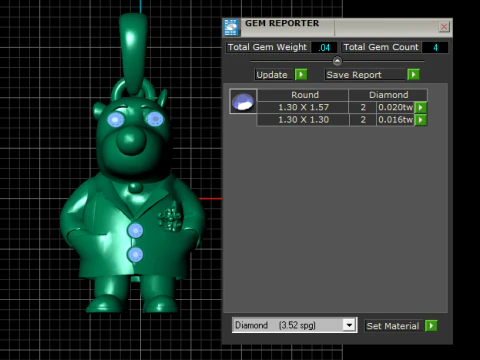
Task: Click the 0.020tw weight cell
Action: click(x=396, y=107)
